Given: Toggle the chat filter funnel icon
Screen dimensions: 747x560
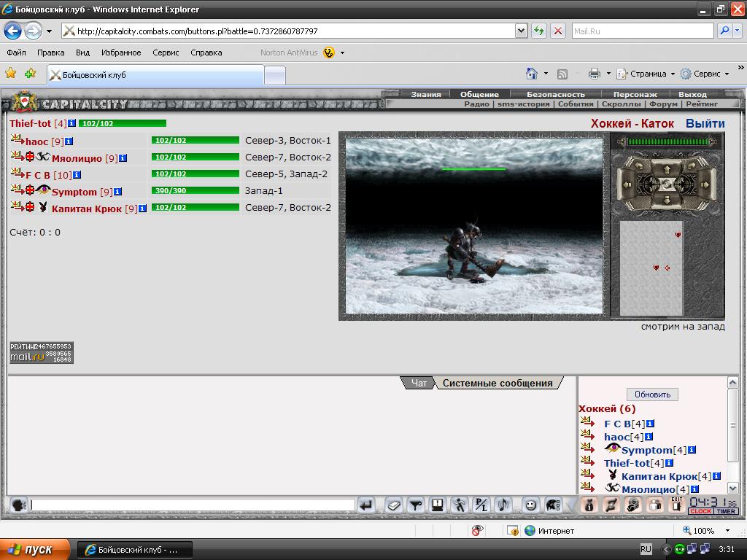Looking at the screenshot, I should point(415,505).
